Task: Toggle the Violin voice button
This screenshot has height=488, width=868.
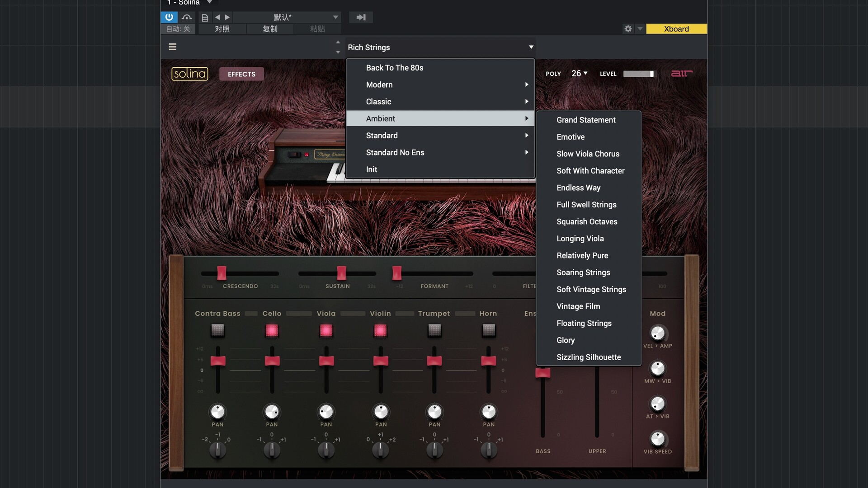Action: 380,331
